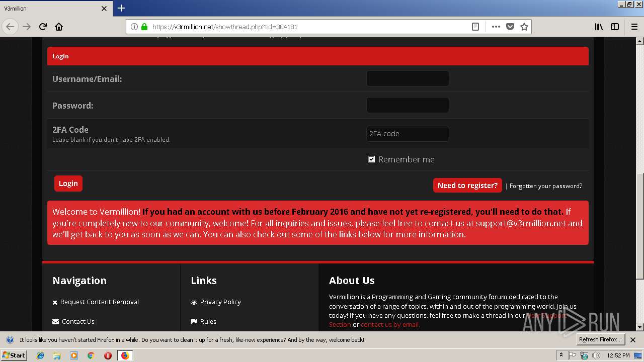This screenshot has height=362, width=644.
Task: Open the page actions three-dot menu
Action: [x=496, y=27]
